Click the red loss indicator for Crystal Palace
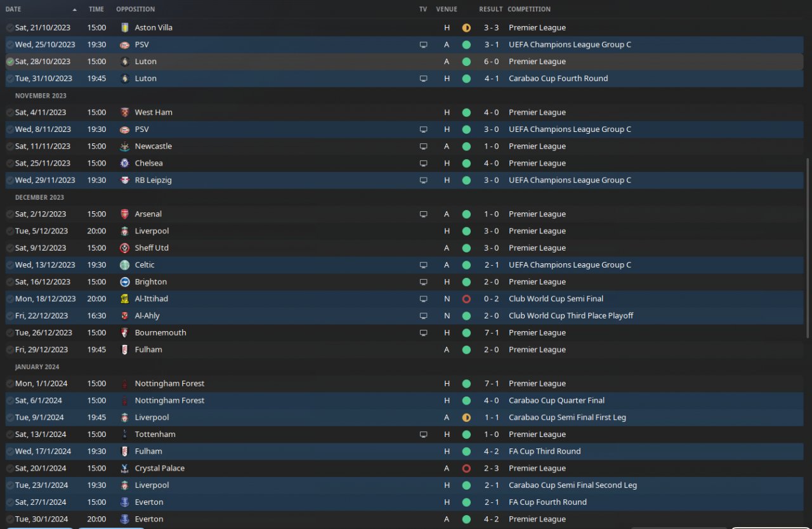The height and width of the screenshot is (529, 812). tap(466, 469)
